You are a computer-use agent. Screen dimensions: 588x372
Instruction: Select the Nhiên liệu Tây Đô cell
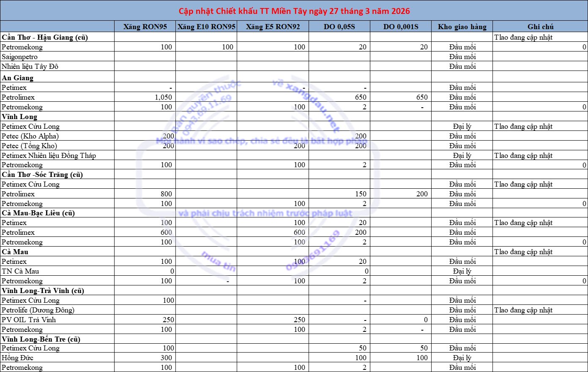[30, 66]
